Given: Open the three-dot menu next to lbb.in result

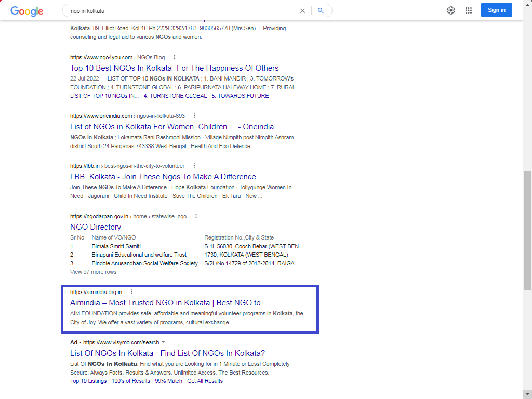Looking at the screenshot, I should pos(194,166).
